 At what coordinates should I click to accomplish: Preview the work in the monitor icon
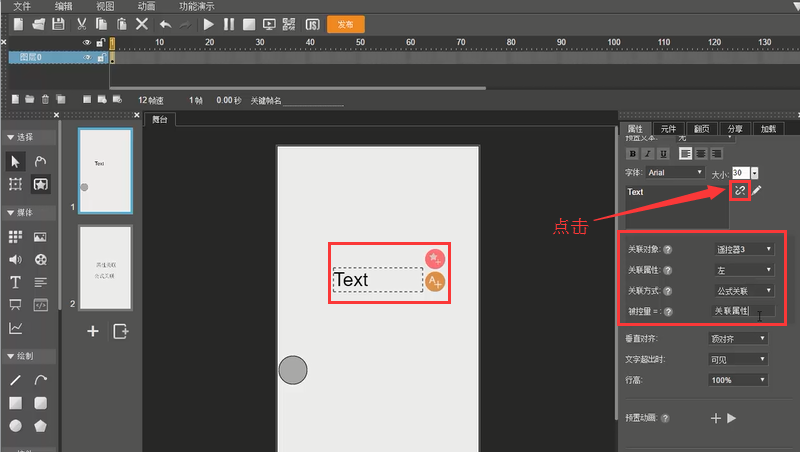(x=269, y=24)
